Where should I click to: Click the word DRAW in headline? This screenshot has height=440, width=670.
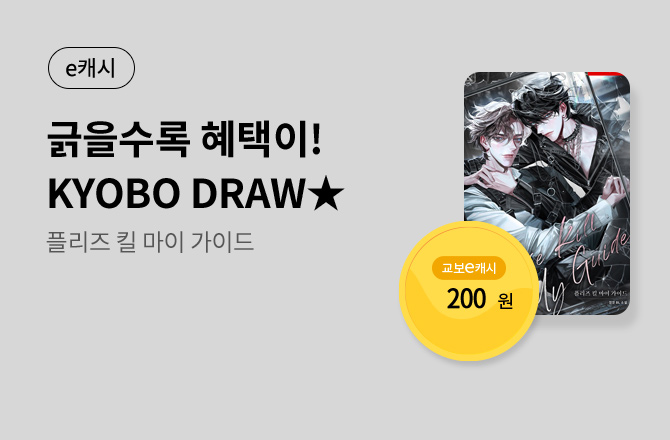[x=248, y=194]
